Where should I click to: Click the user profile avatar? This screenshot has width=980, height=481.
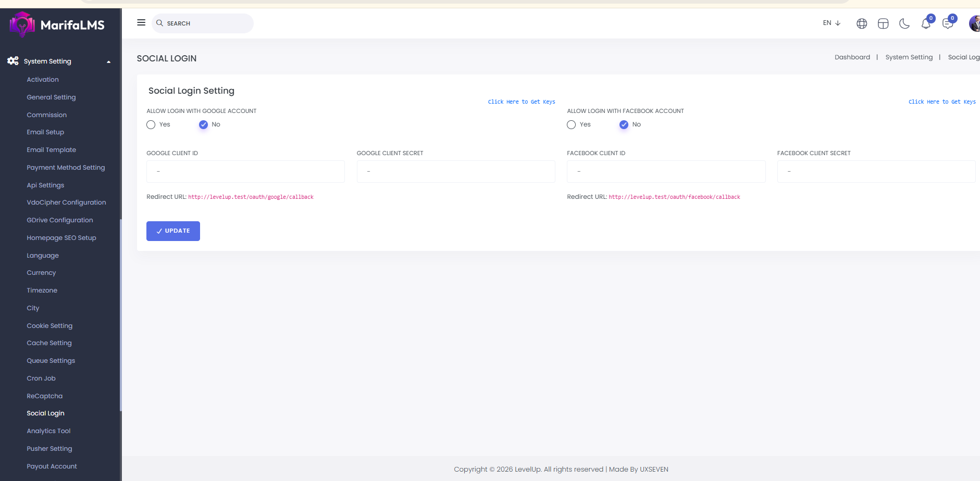point(974,23)
